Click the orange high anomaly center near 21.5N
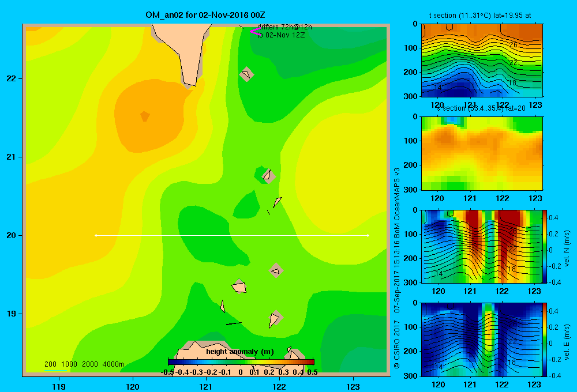Viewport: 577px width, 392px height. pyautogui.click(x=145, y=116)
